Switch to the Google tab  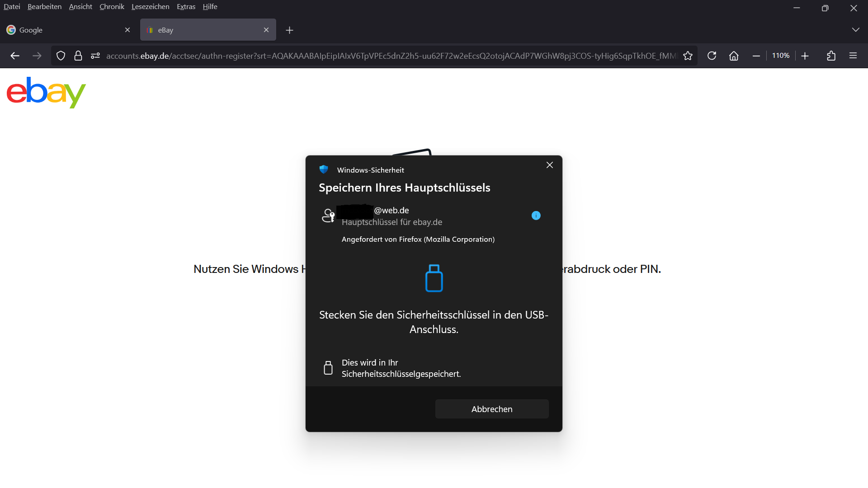point(54,30)
